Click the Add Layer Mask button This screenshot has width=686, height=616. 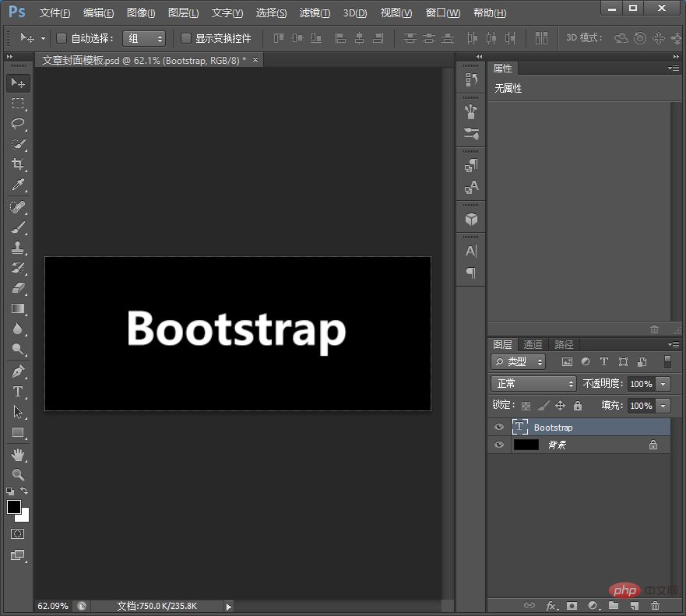click(x=572, y=606)
